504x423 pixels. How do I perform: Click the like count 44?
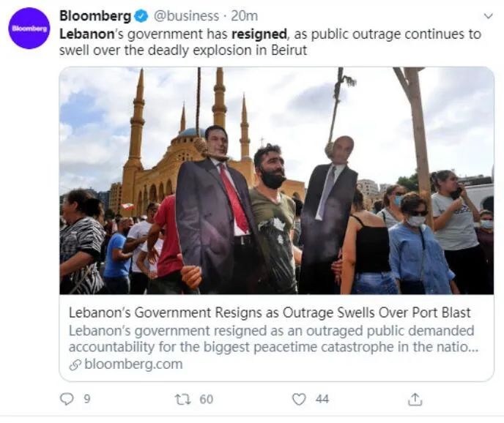[322, 400]
